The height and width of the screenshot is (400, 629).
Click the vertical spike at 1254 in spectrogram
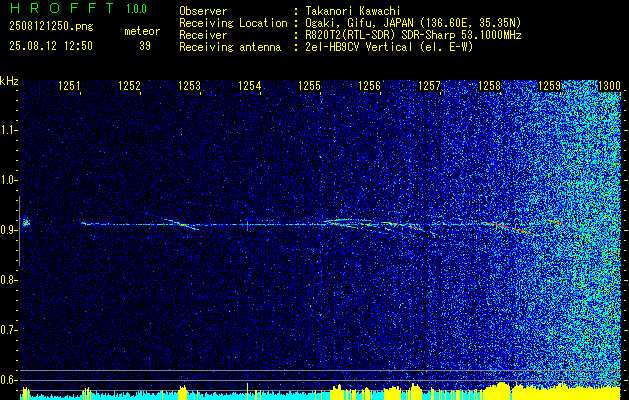point(248,225)
